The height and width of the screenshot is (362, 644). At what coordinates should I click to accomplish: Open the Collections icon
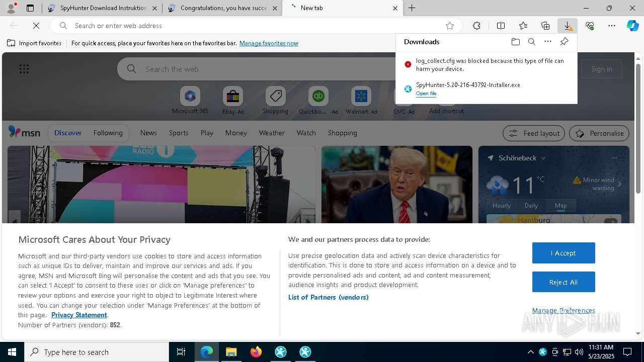[545, 26]
